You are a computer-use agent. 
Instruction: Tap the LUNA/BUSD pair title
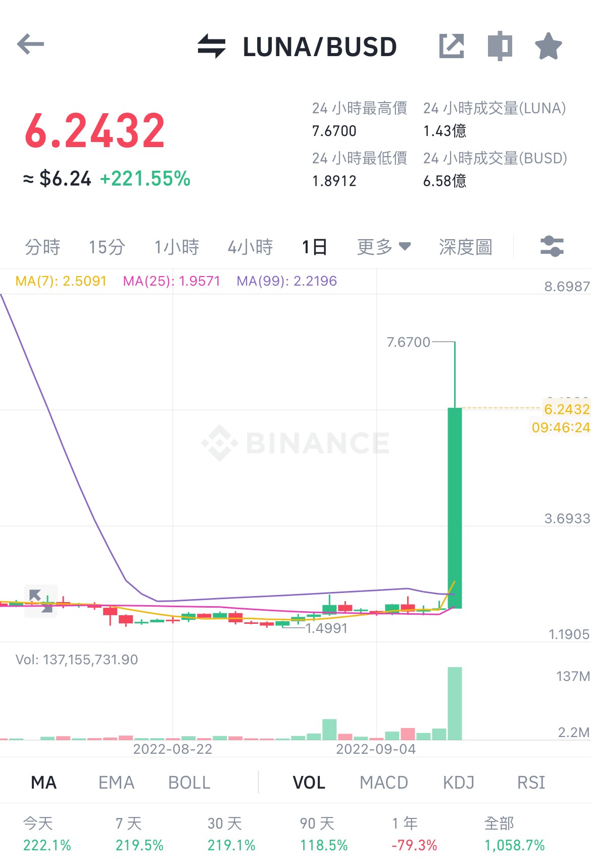coord(320,47)
